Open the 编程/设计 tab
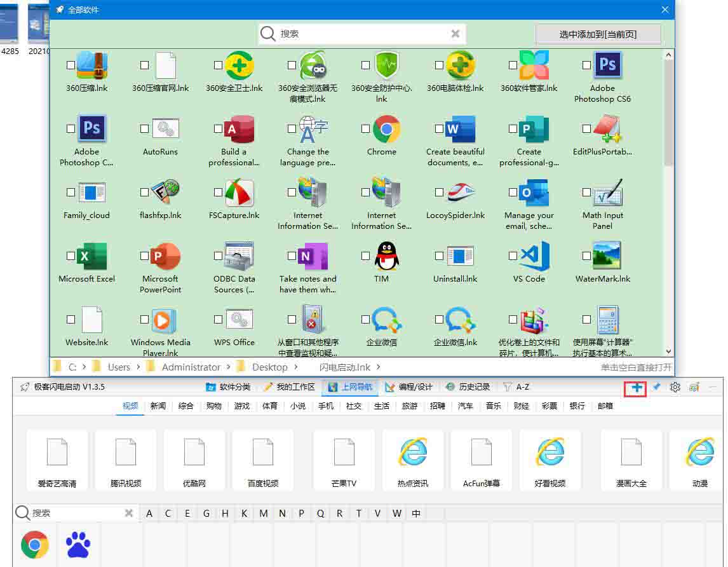 (409, 387)
